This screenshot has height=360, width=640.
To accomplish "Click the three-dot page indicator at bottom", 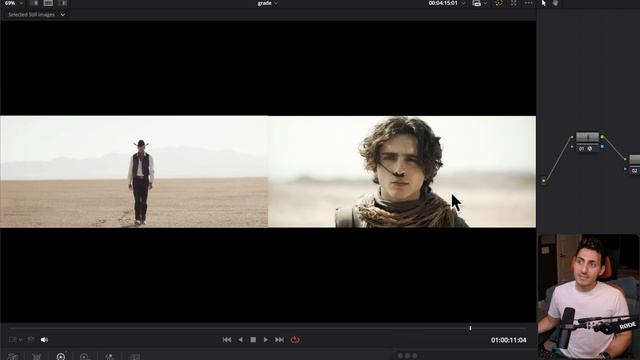I will coord(407,356).
